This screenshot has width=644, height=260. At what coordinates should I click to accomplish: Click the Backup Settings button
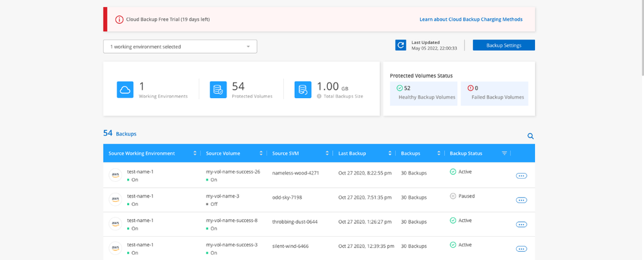(x=503, y=45)
